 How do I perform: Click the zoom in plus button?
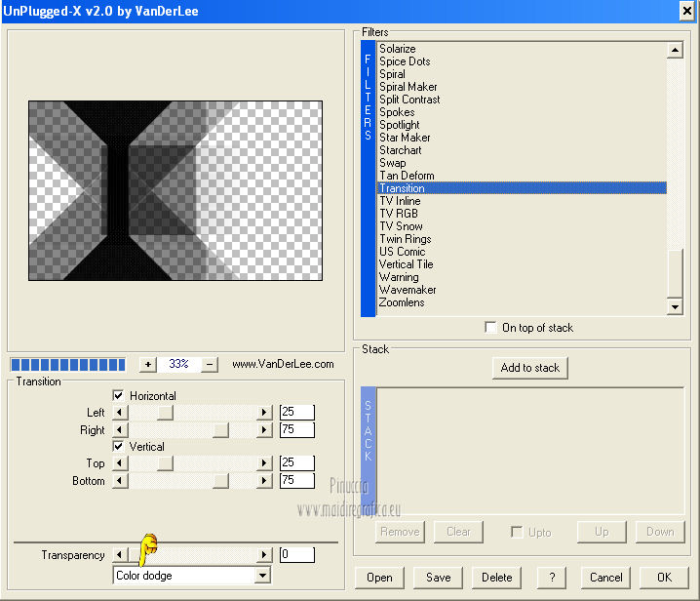(x=148, y=365)
